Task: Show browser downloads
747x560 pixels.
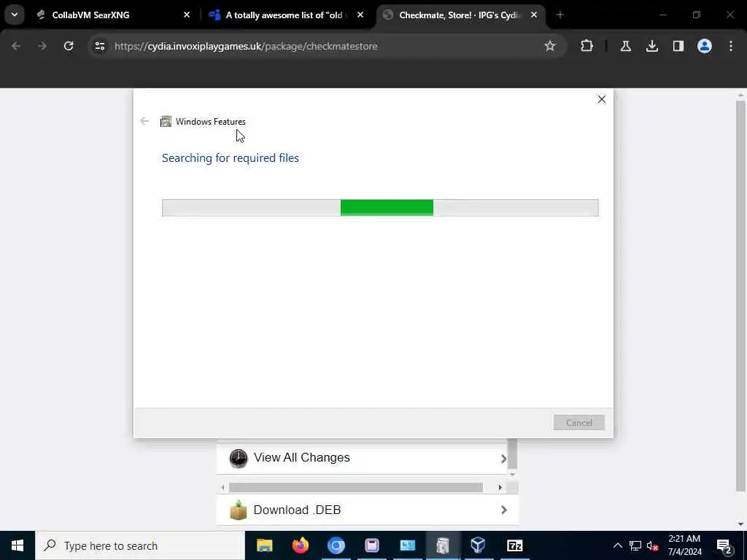Action: (651, 46)
